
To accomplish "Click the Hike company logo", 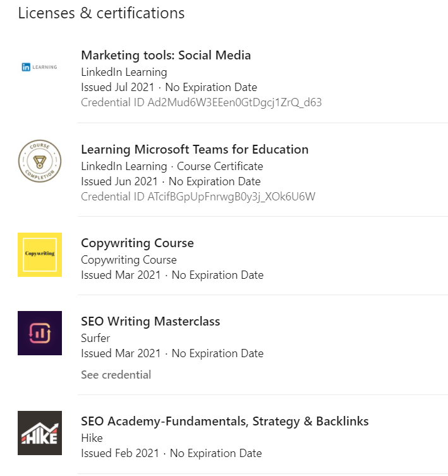I will pyautogui.click(x=40, y=433).
